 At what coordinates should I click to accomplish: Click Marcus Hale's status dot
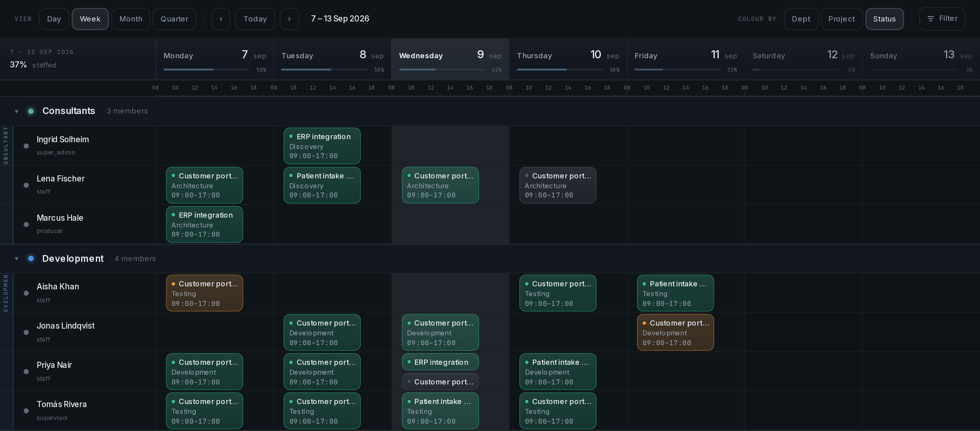(x=26, y=224)
